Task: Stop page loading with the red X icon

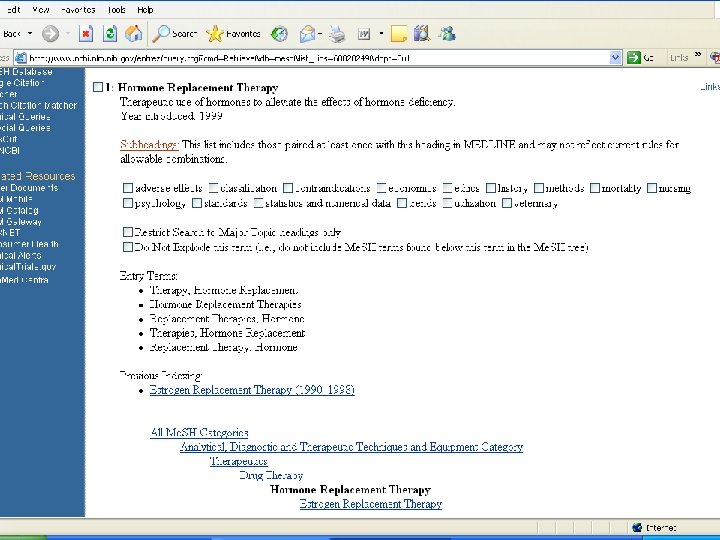Action: (x=86, y=34)
